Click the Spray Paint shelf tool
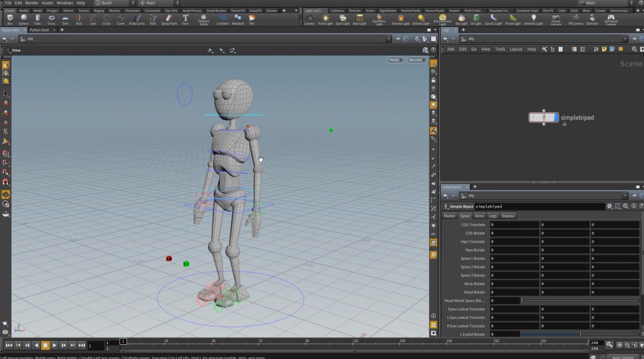This screenshot has width=644, height=359. coord(169,19)
